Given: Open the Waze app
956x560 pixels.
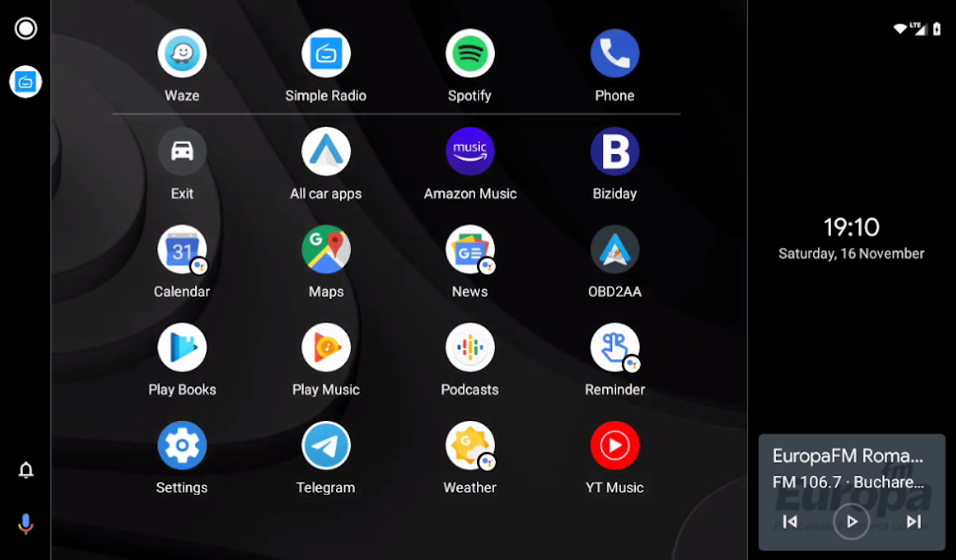Looking at the screenshot, I should point(182,55).
